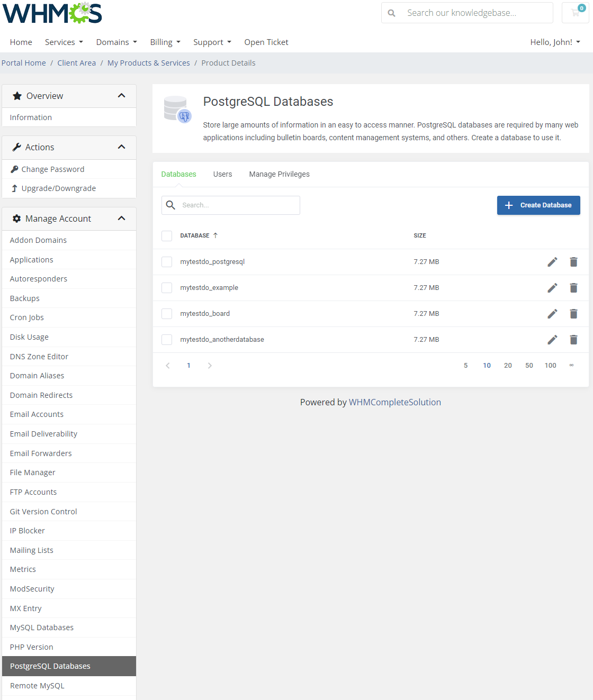This screenshot has height=700, width=593.
Task: Show 100 rows per page
Action: click(551, 366)
